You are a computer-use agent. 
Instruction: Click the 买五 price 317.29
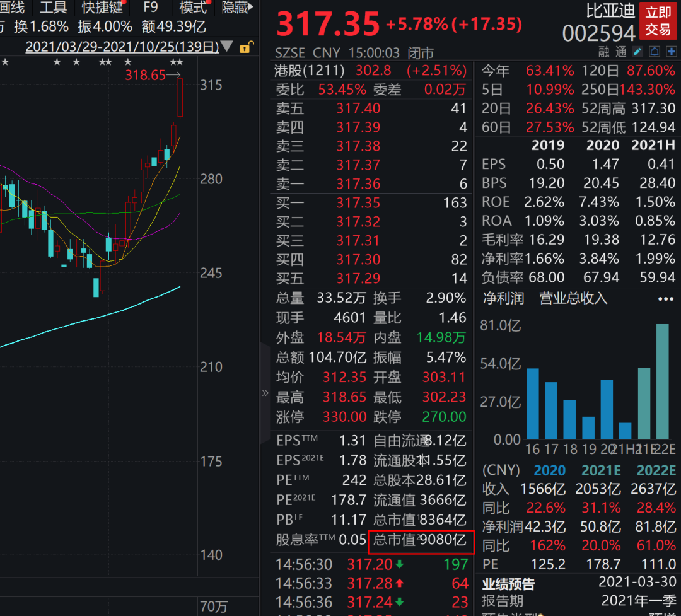click(x=358, y=279)
